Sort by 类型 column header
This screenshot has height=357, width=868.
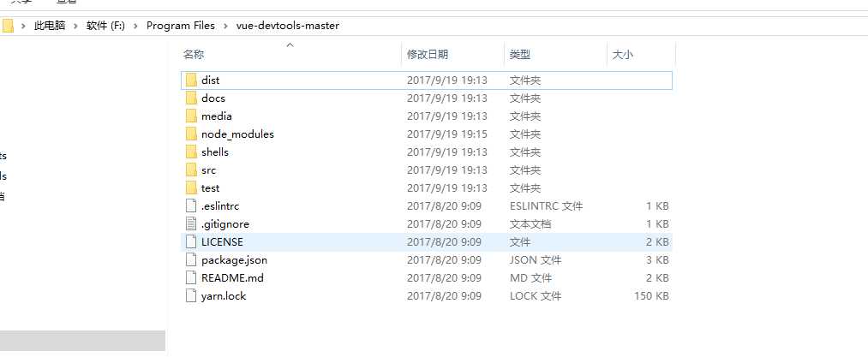pyautogui.click(x=520, y=54)
